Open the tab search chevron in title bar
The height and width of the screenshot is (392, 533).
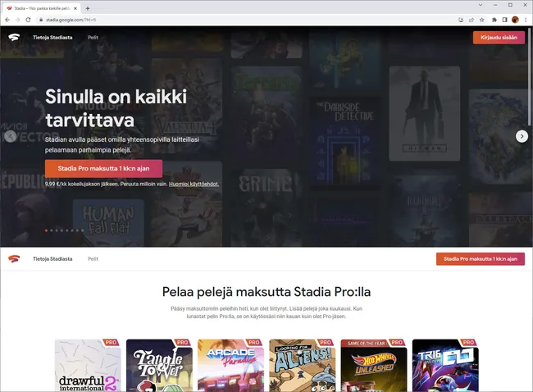pyautogui.click(x=481, y=5)
